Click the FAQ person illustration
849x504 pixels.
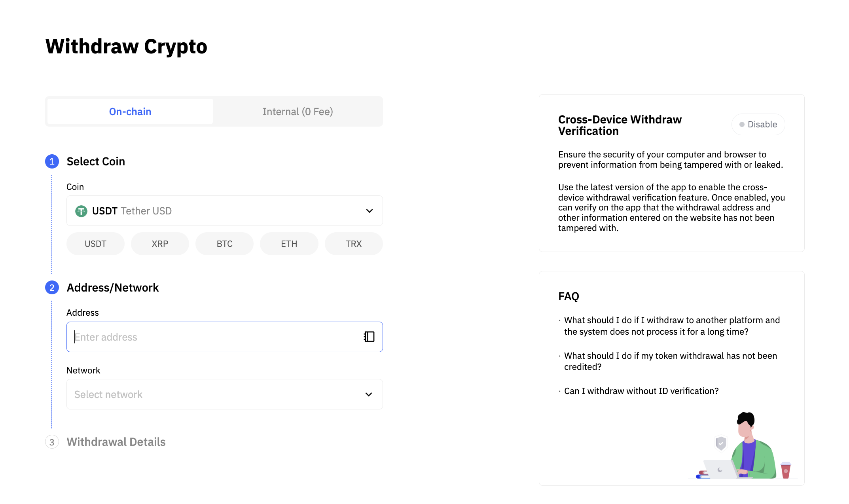pos(746,447)
